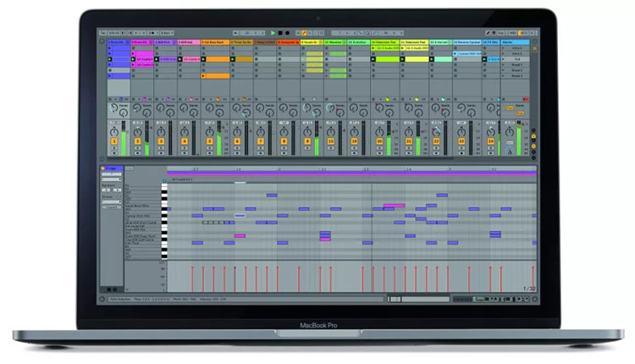Toggle the metronome in the control bar
Viewport: 635px width, 364px height.
click(153, 33)
